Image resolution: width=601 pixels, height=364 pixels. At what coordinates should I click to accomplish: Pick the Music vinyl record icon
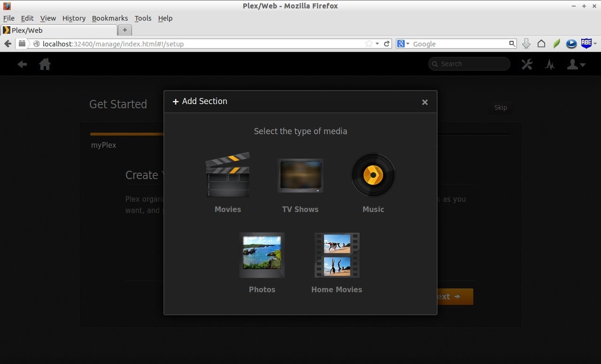click(373, 175)
